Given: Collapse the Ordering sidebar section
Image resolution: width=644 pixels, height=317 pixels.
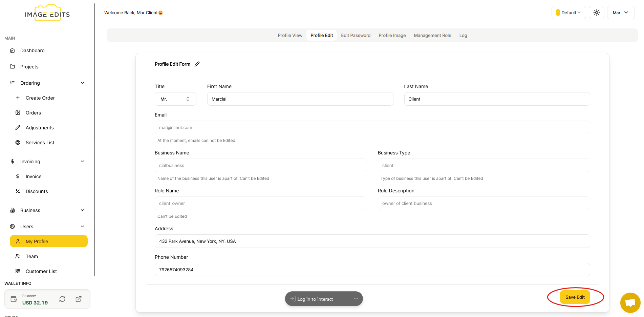Looking at the screenshot, I should click(x=82, y=83).
